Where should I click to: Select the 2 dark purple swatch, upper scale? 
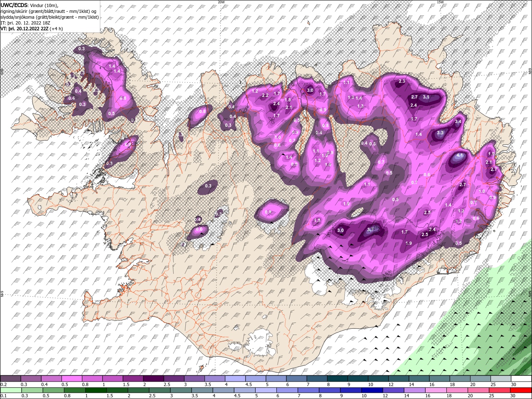click(153, 379)
